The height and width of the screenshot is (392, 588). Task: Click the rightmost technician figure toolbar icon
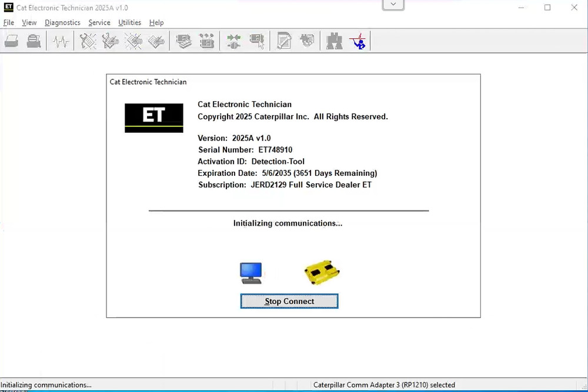click(x=358, y=41)
